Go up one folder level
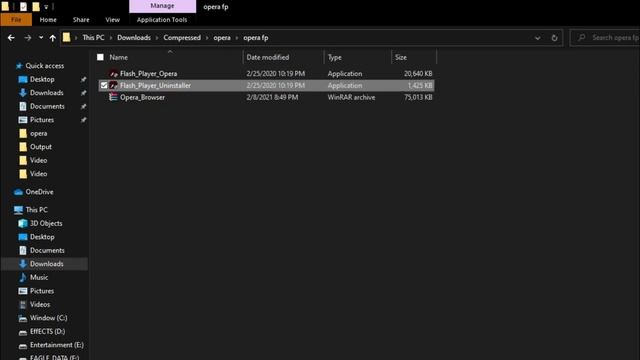The height and width of the screenshot is (360, 640). pos(53,38)
